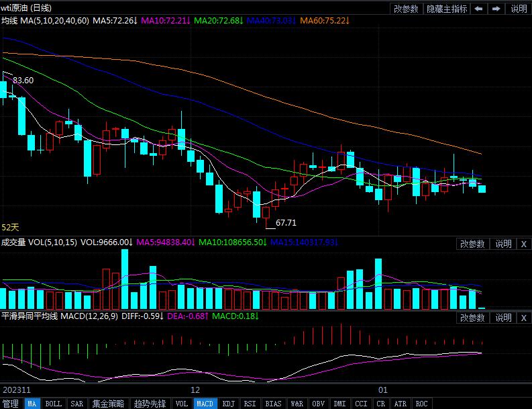Change volume panel parameters via 改参数
This screenshot has height=409, width=532.
[472, 244]
